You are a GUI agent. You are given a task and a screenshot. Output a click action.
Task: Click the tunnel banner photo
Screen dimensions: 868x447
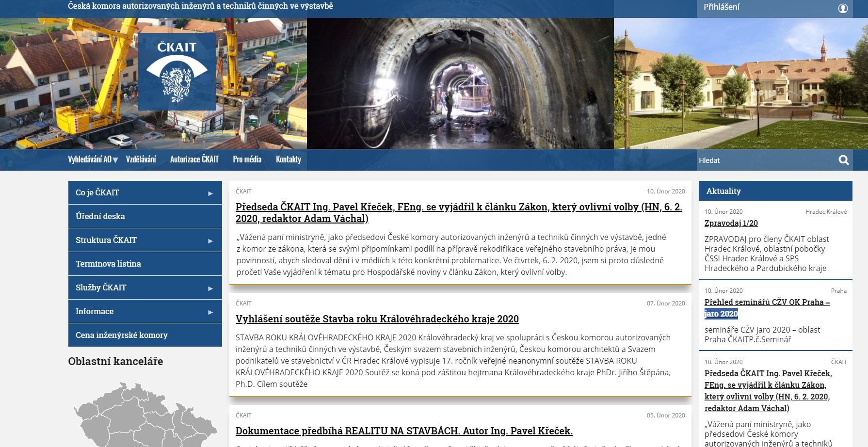460,83
